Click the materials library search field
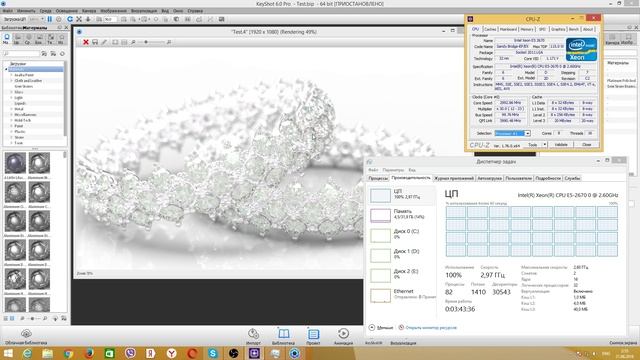The width and height of the screenshot is (640, 360). pyautogui.click(x=22, y=53)
